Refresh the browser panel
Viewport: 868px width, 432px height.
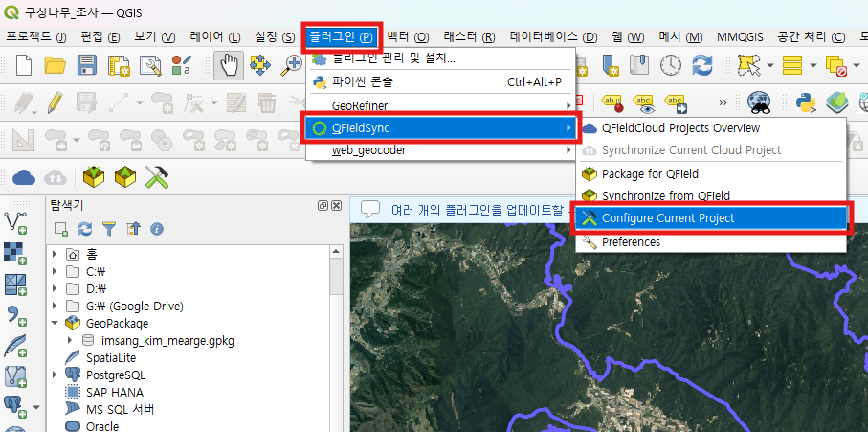click(85, 228)
